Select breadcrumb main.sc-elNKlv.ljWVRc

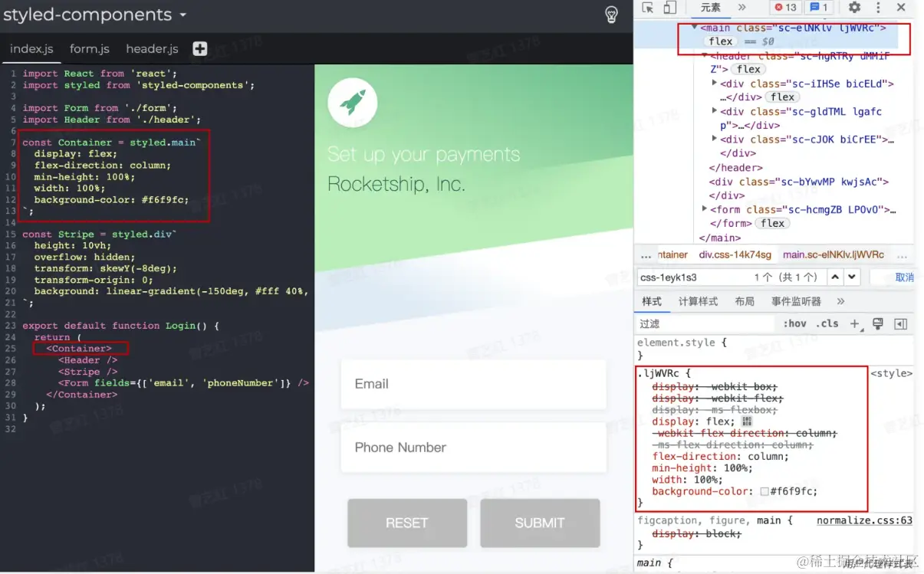834,254
